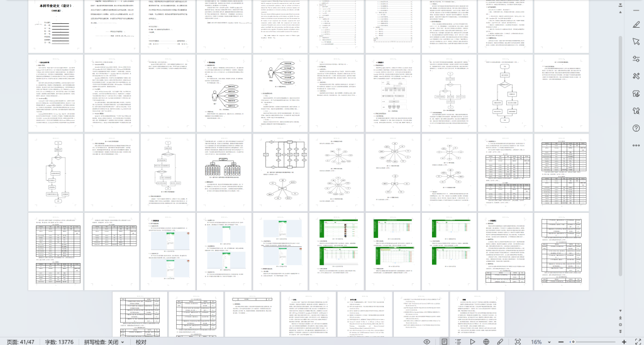Open help question mark sidebar icon
This screenshot has height=345, width=644.
pos(636,128)
